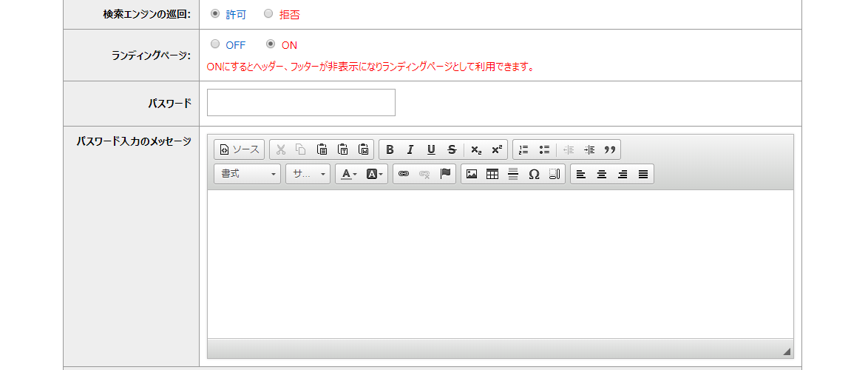868x370 pixels.
Task: Insert special character with the Omega icon
Action: tap(534, 174)
